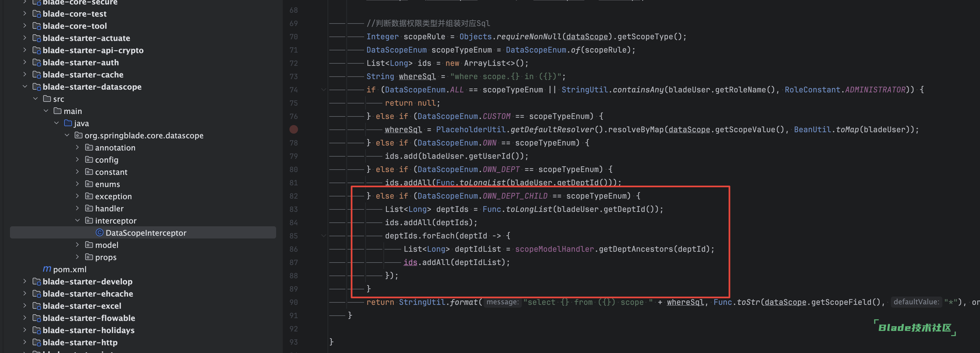This screenshot has width=980, height=353.
Task: Collapse the interceptor package
Action: coord(77,221)
